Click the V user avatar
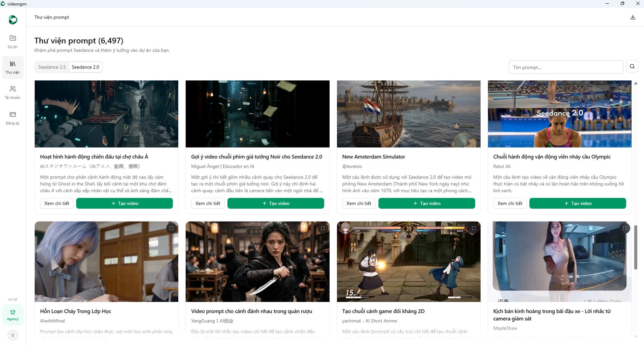The height and width of the screenshot is (345, 644). [13, 335]
